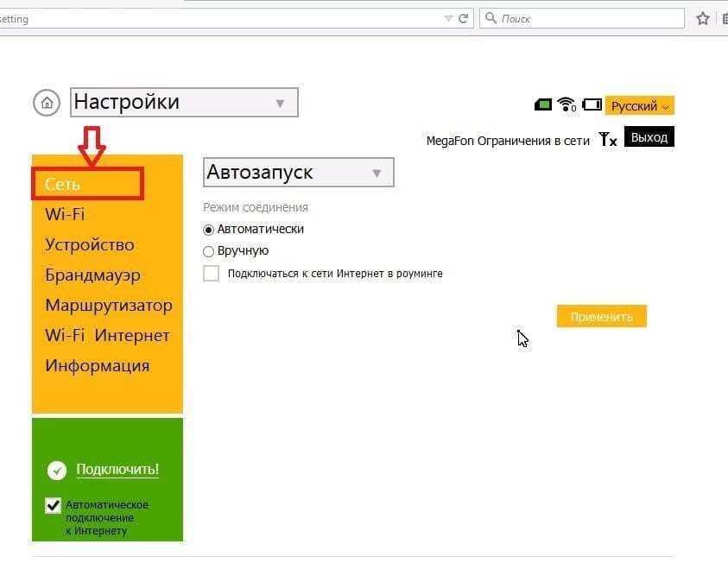Viewport: 728px width, 563px height.
Task: Toggle Автоматическое подключение к Интернету checkbox
Action: pyautogui.click(x=53, y=505)
